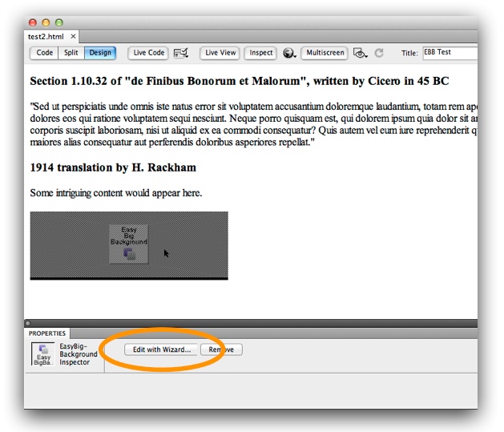Screen dimensions: 504x432
Task: Toggle Live Code mode
Action: click(x=148, y=53)
